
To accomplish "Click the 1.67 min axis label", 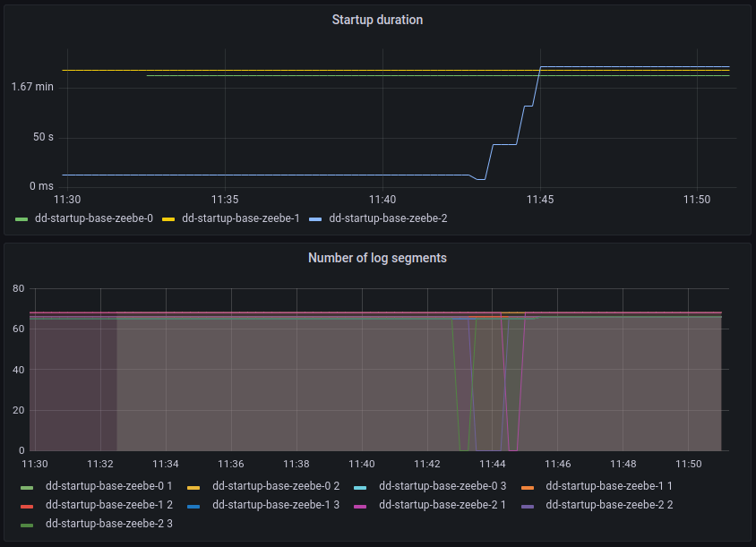I will [x=31, y=87].
